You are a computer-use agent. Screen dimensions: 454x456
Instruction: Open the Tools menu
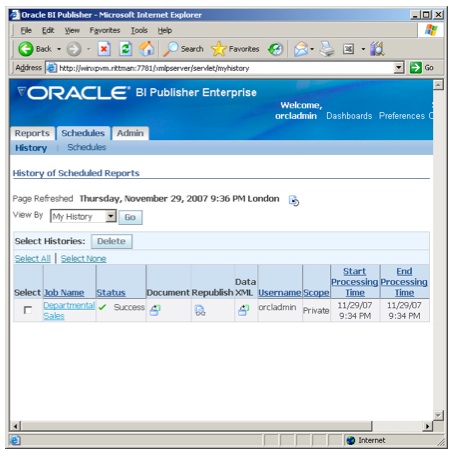[x=139, y=31]
